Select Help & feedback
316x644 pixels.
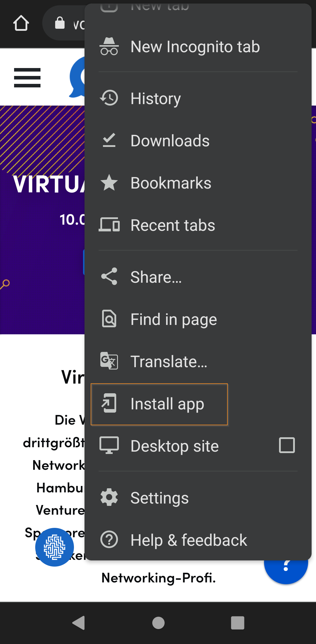tap(198, 540)
